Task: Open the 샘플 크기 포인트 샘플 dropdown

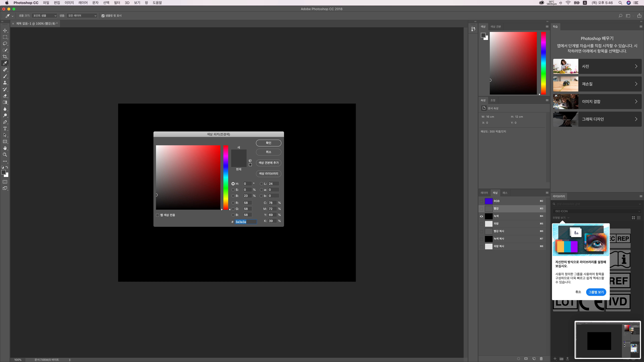Action: 45,16
